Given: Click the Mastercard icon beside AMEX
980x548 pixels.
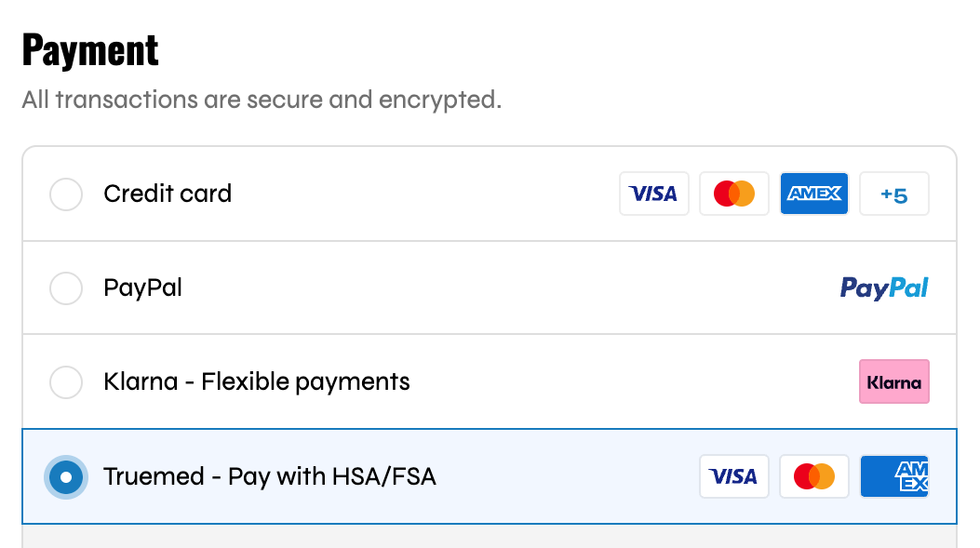Looking at the screenshot, I should coord(733,194).
